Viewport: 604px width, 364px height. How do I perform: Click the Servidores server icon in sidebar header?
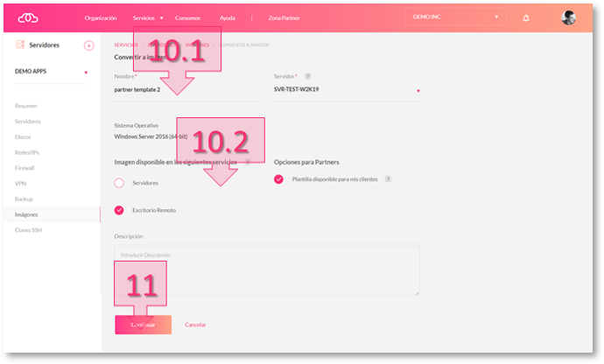pyautogui.click(x=20, y=45)
